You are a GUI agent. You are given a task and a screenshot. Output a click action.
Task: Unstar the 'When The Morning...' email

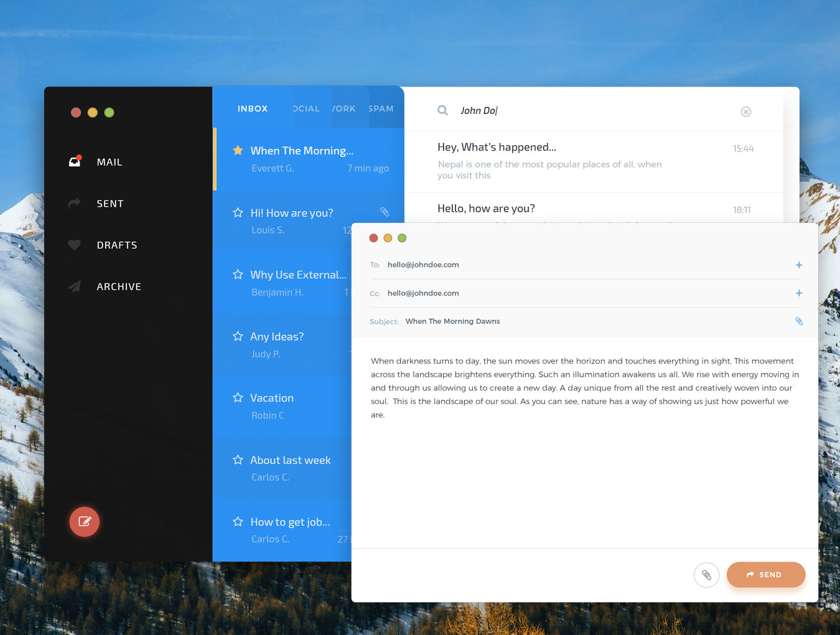tap(238, 150)
